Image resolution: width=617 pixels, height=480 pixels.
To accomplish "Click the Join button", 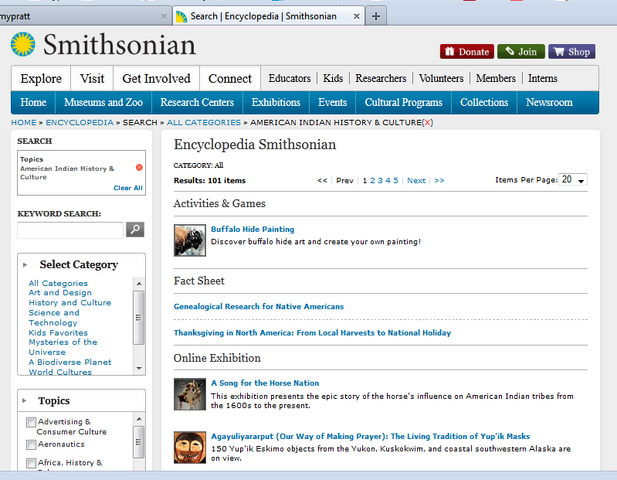I will [x=521, y=52].
